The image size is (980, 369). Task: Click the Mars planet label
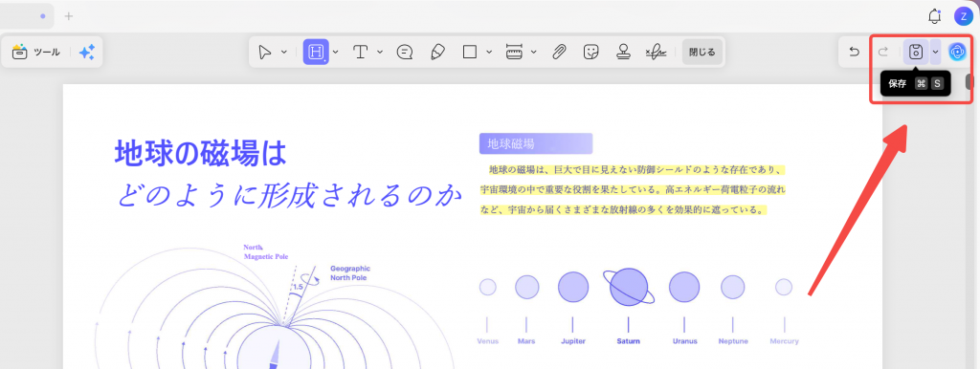tap(526, 341)
